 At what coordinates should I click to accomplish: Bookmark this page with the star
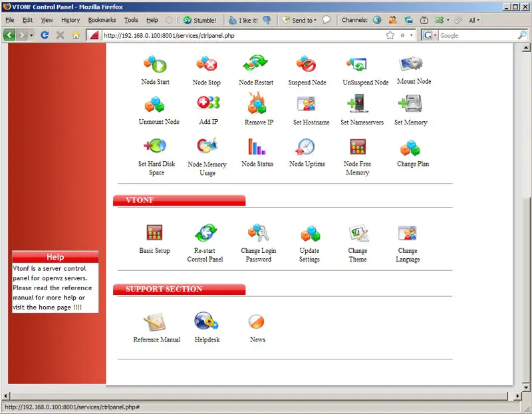(390, 35)
